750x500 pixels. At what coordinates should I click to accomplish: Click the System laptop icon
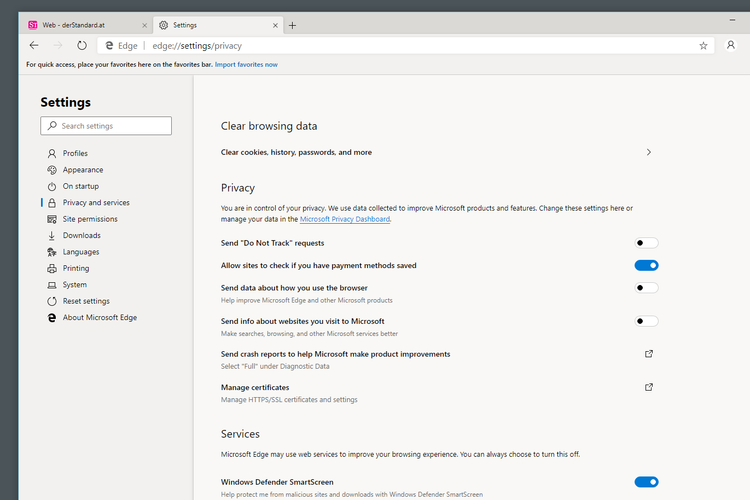click(x=52, y=285)
